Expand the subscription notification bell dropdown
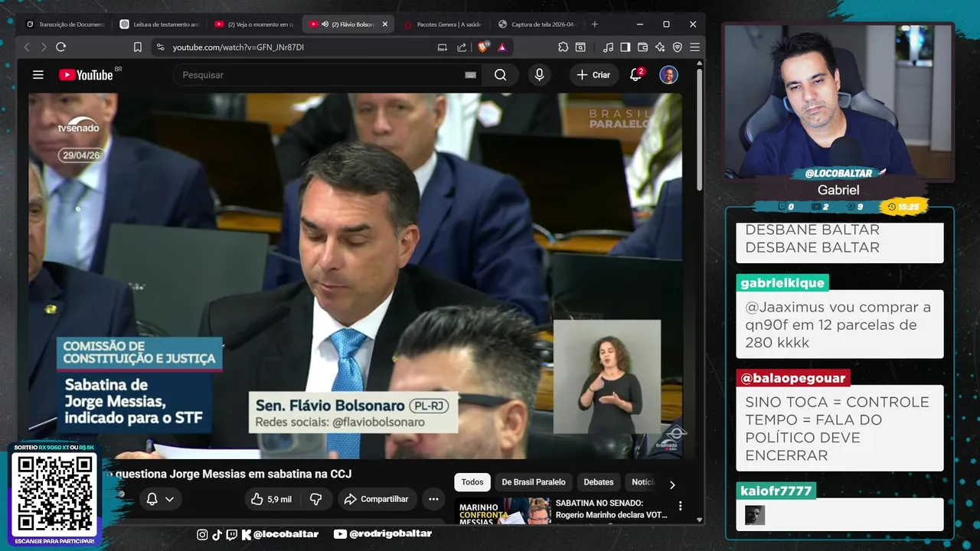980x551 pixels. (x=160, y=499)
